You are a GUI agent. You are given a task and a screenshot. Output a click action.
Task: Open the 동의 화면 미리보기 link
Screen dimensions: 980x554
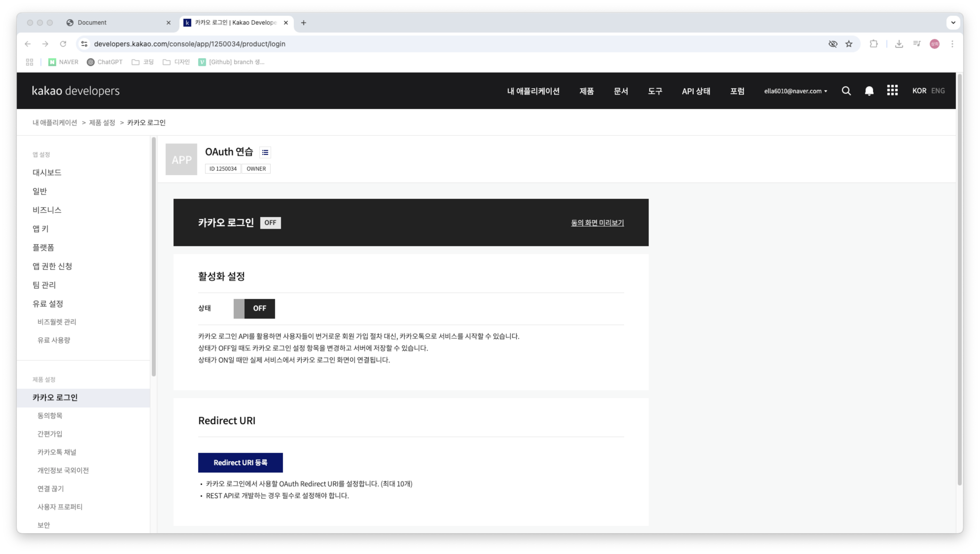[597, 223]
